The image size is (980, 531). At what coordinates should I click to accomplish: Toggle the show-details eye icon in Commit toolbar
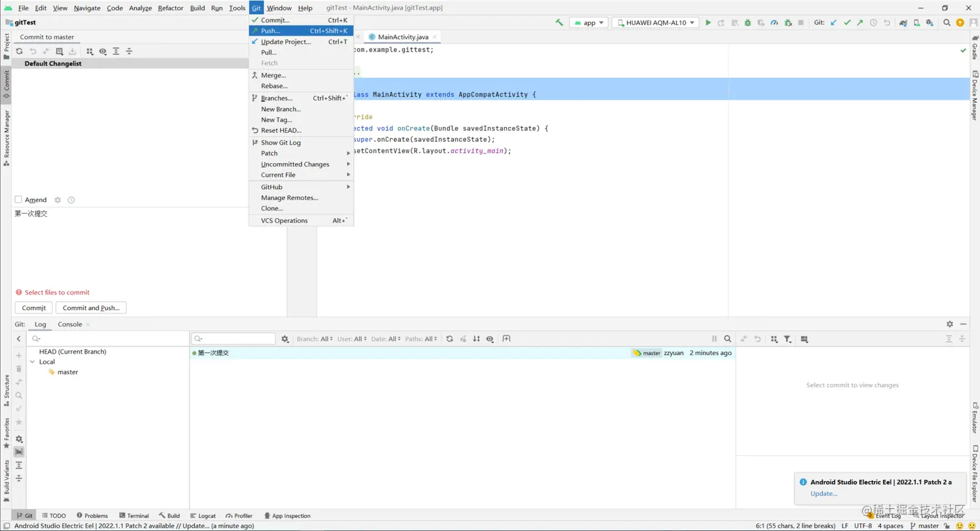click(102, 51)
